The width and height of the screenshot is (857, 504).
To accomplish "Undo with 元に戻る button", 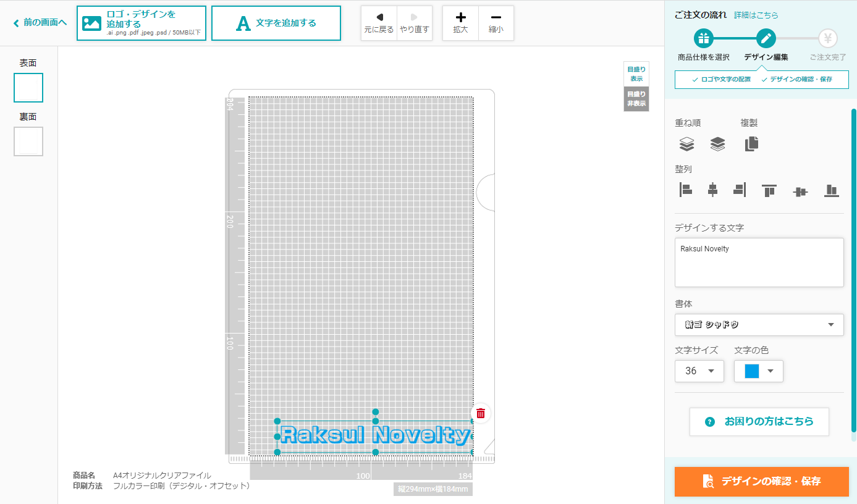I will point(379,23).
